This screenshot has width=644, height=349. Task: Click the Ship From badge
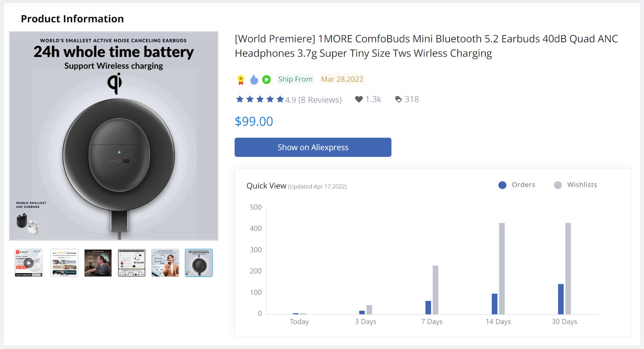coord(295,79)
